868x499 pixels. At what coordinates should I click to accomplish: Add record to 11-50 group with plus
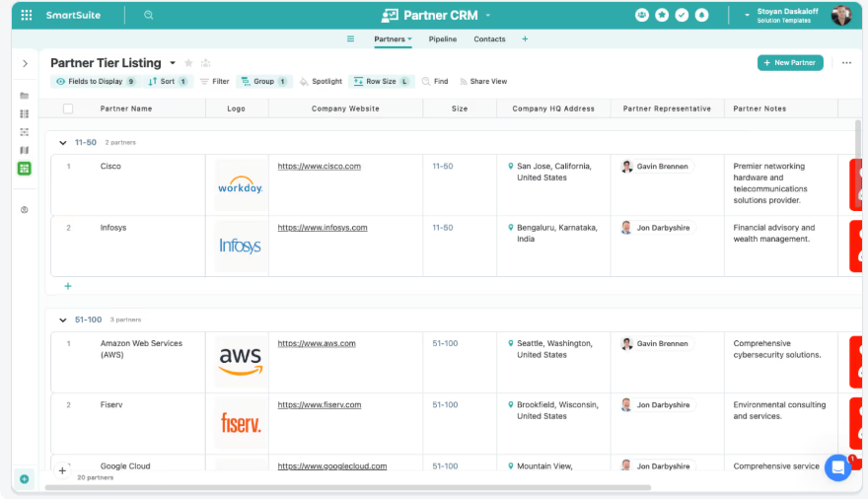[67, 286]
